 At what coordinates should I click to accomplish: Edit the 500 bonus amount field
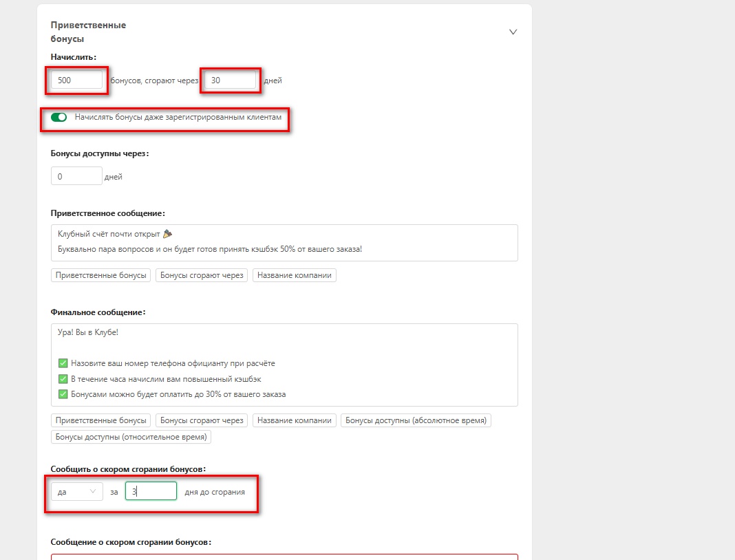[76, 80]
